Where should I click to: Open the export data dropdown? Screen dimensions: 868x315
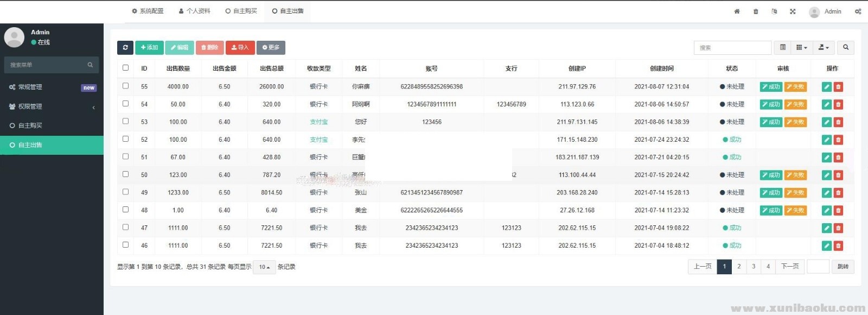(824, 48)
